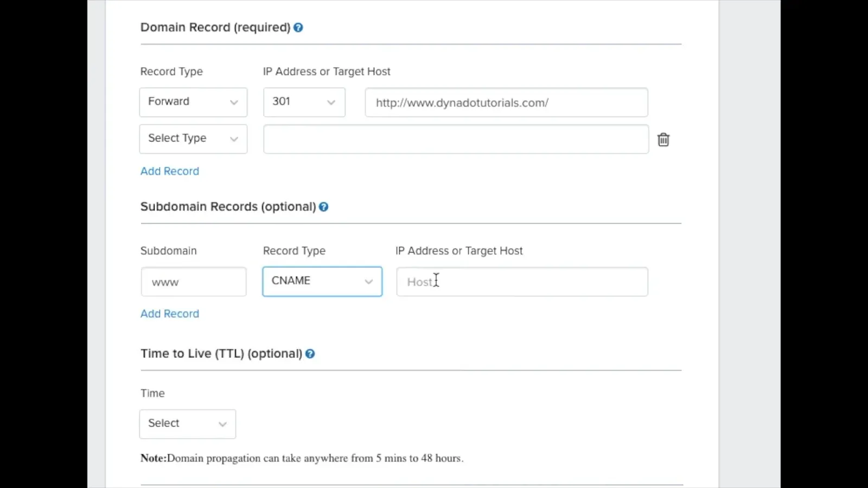868x488 pixels.
Task: Delete the empty record with trash icon
Action: pyautogui.click(x=663, y=139)
